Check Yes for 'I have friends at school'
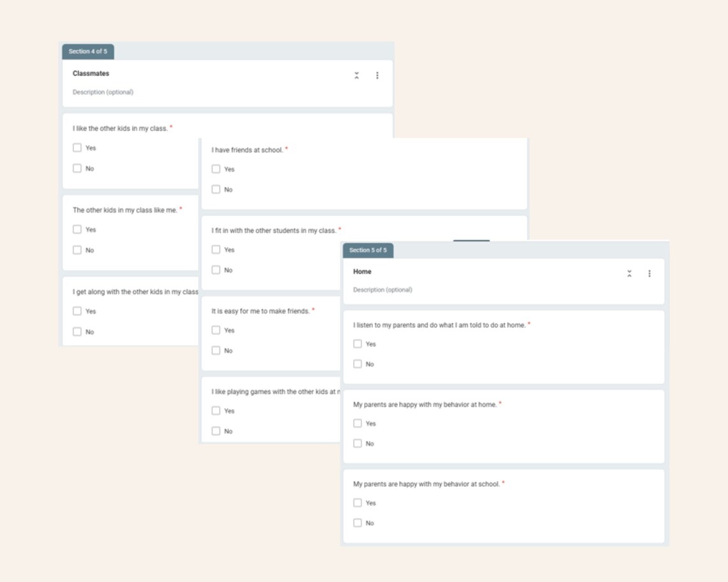The image size is (728, 582). [216, 169]
